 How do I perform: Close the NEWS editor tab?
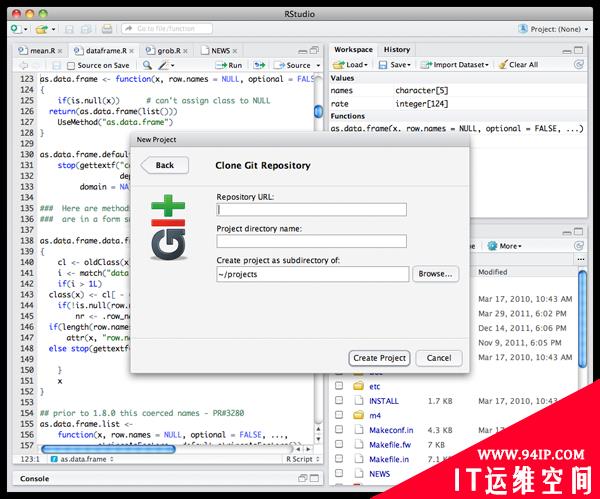pos(235,51)
